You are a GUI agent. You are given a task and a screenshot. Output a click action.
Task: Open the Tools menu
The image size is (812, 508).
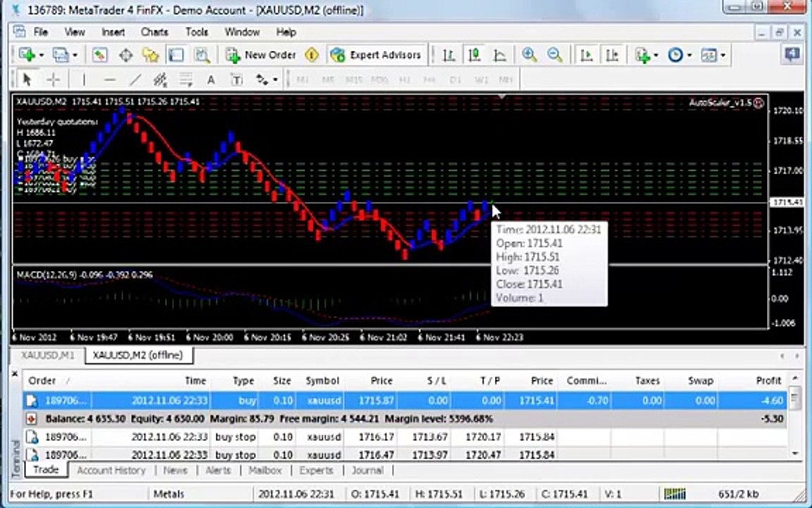pos(197,32)
